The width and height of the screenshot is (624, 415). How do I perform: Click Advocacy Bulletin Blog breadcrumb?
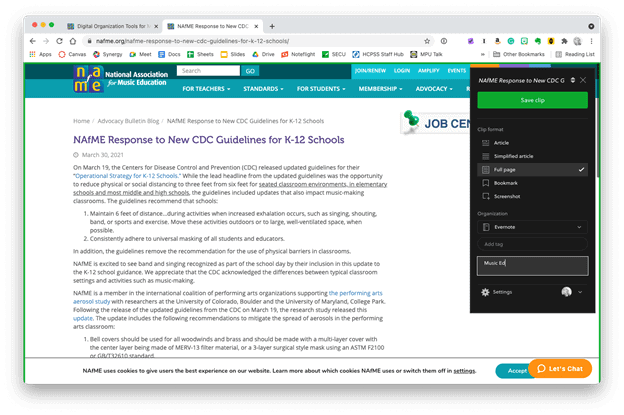128,121
